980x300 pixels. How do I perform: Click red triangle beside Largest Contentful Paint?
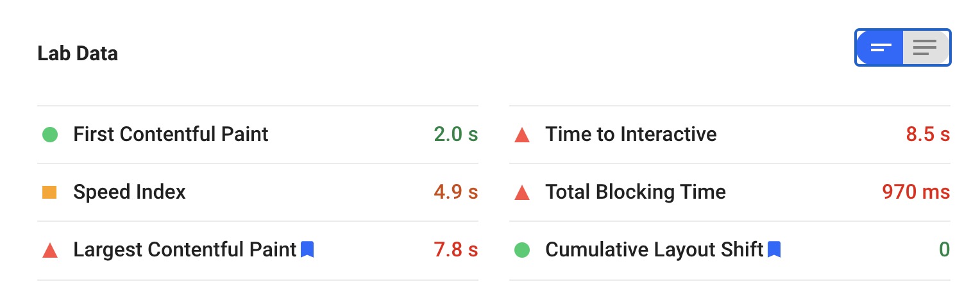(50, 250)
